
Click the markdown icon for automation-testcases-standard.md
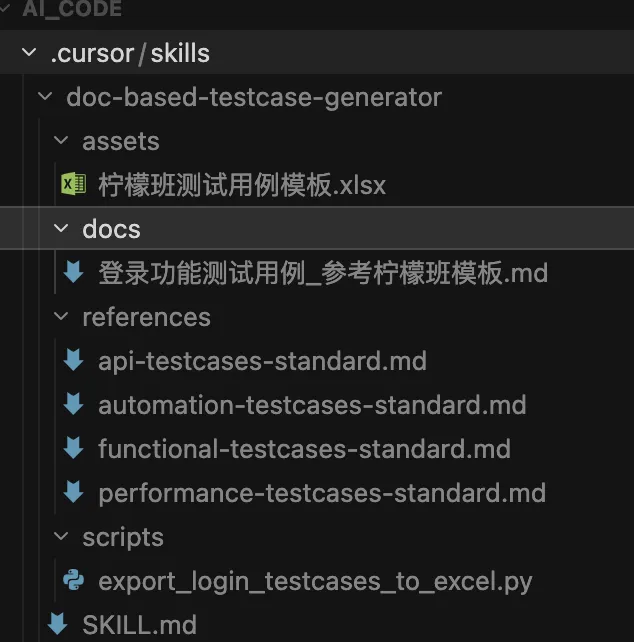coord(73,405)
